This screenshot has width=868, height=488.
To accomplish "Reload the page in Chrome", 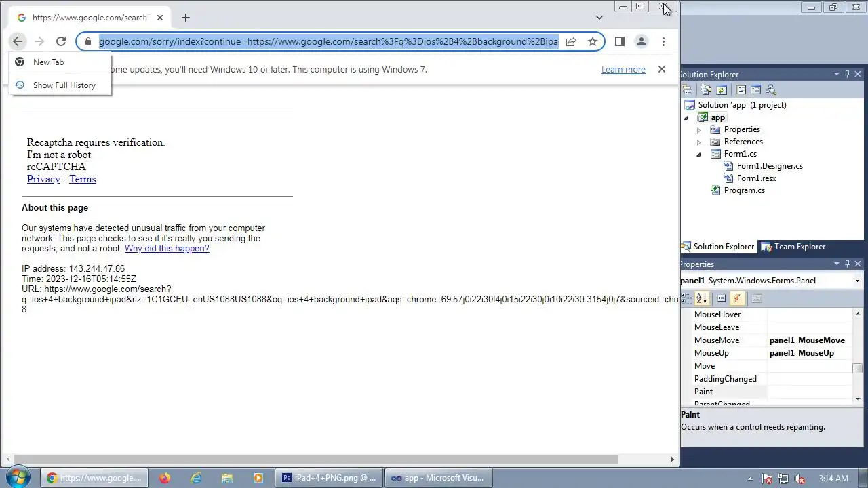I will pos(61,41).
